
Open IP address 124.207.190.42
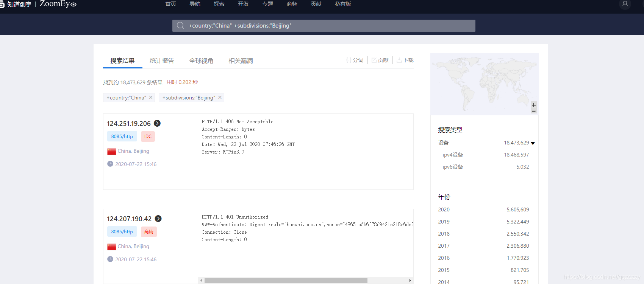tap(129, 219)
